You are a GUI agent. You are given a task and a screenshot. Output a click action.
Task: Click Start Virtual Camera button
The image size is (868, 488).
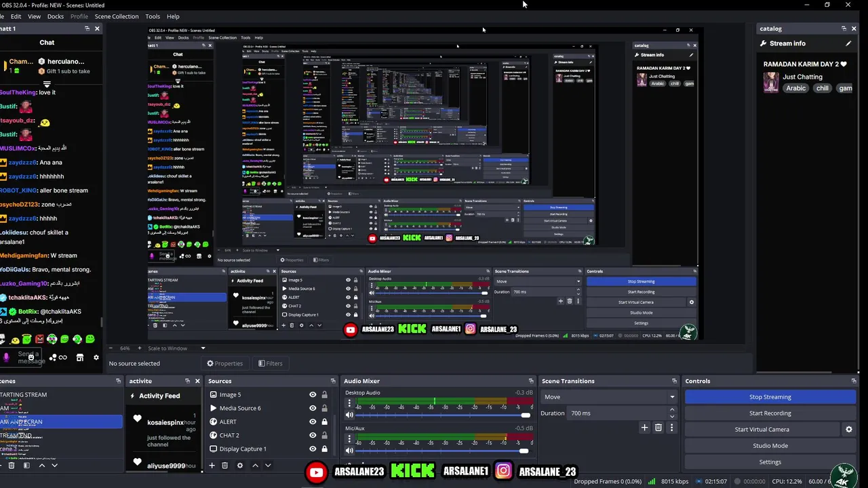[762, 430]
